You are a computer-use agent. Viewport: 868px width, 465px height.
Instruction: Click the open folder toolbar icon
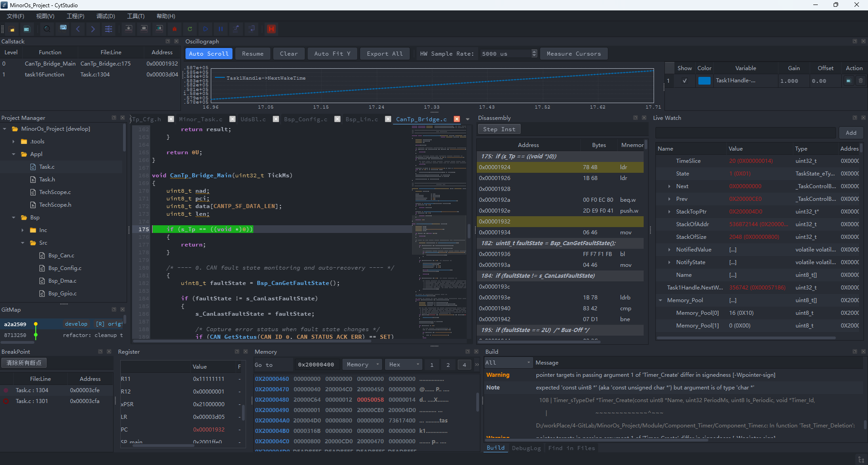tap(12, 29)
